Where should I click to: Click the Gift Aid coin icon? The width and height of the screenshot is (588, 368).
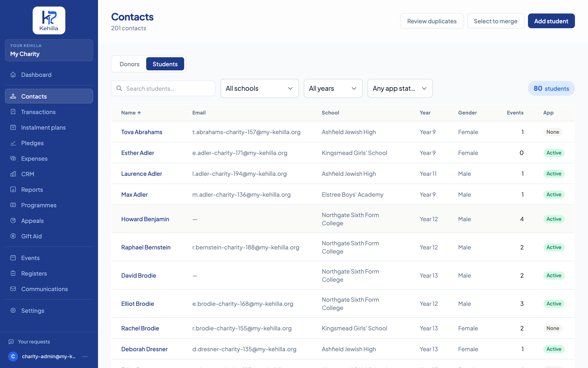13,236
